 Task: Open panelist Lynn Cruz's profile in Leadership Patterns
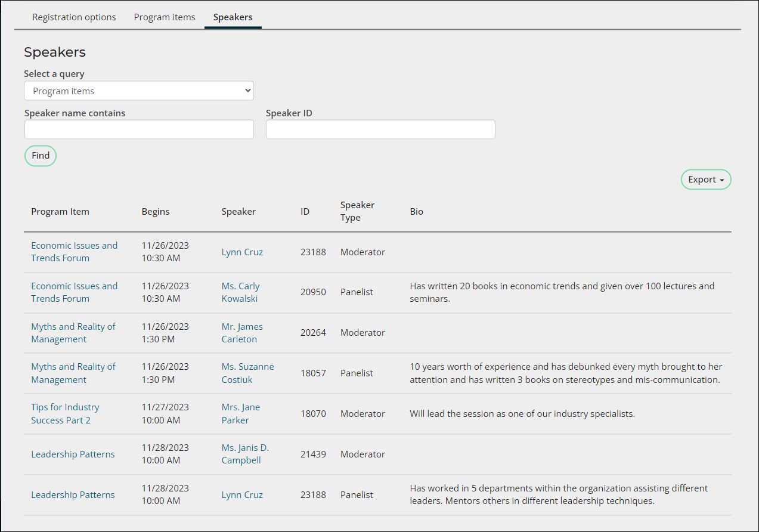point(242,494)
